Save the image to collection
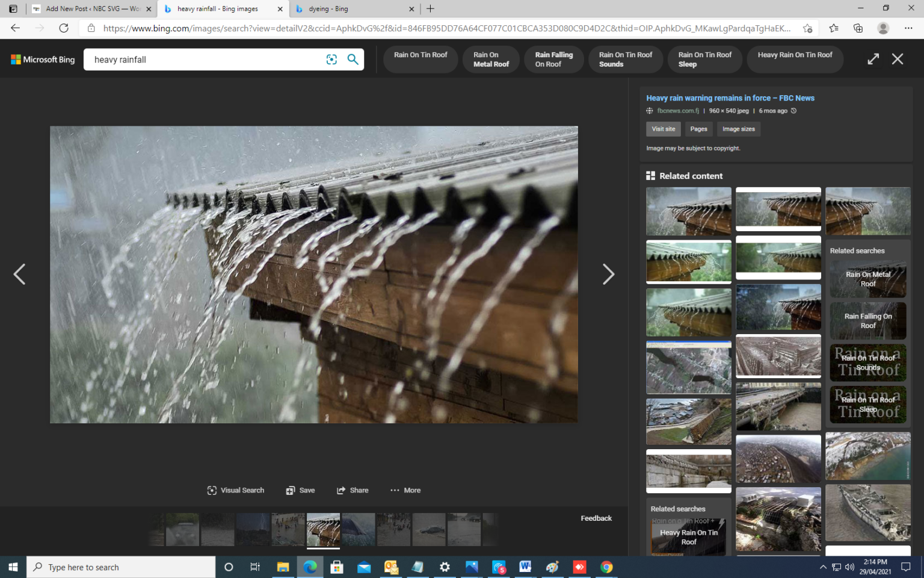Image resolution: width=924 pixels, height=578 pixels. click(x=301, y=490)
